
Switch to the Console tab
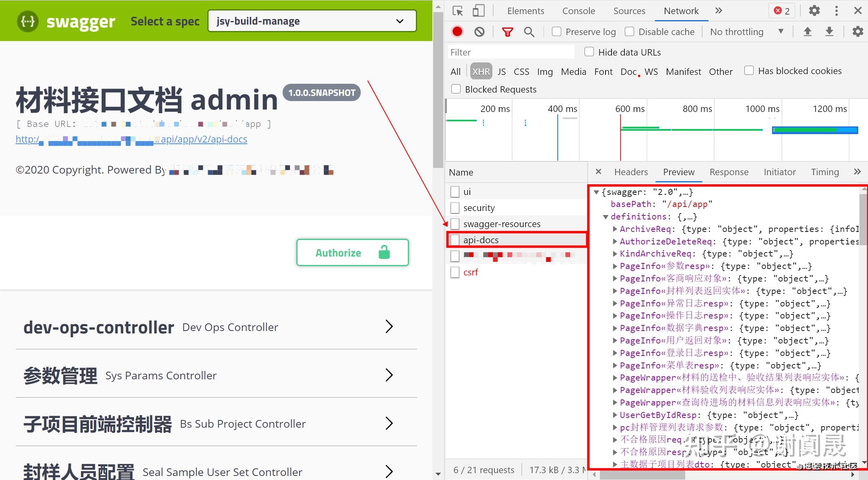click(x=579, y=11)
